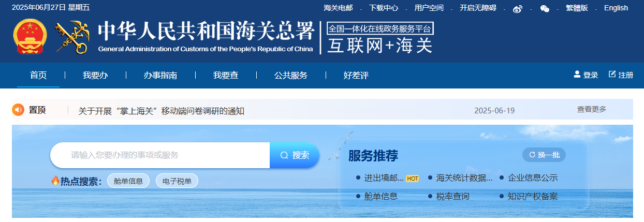Open the 海关电邮 link

[x=338, y=8]
